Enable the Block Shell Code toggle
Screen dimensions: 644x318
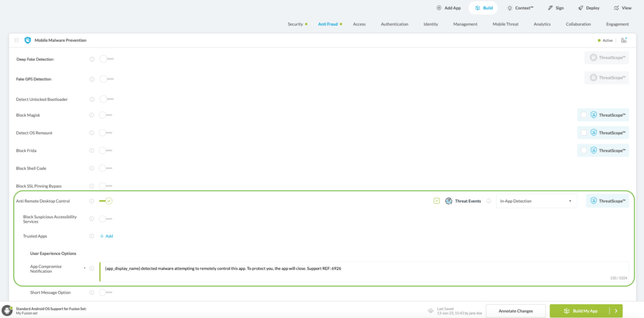click(106, 168)
